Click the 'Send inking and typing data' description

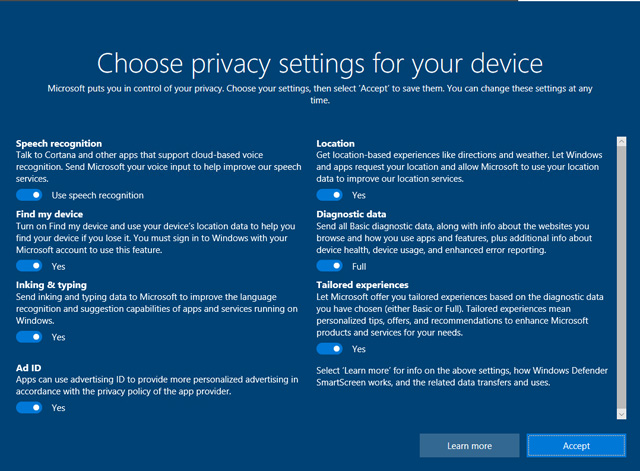point(157,309)
